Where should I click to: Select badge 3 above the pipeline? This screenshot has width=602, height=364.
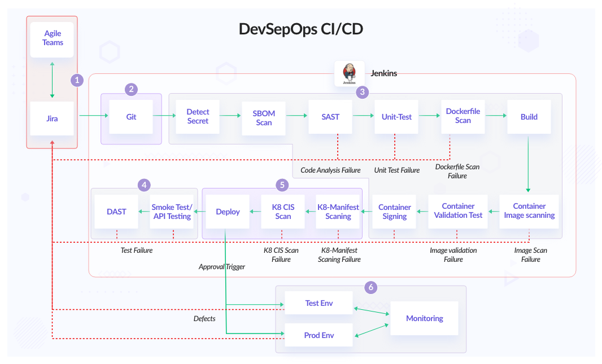(362, 93)
